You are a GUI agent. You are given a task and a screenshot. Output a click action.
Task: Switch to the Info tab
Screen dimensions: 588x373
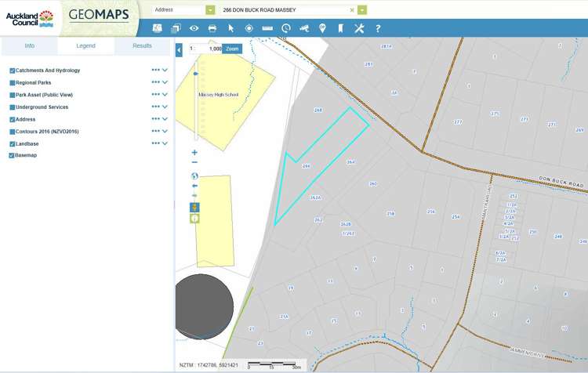pos(29,46)
